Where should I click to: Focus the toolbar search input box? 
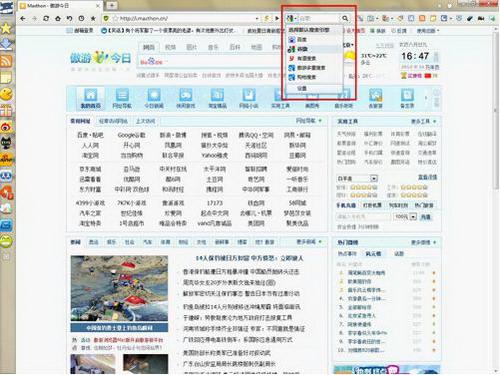pyautogui.click(x=319, y=18)
